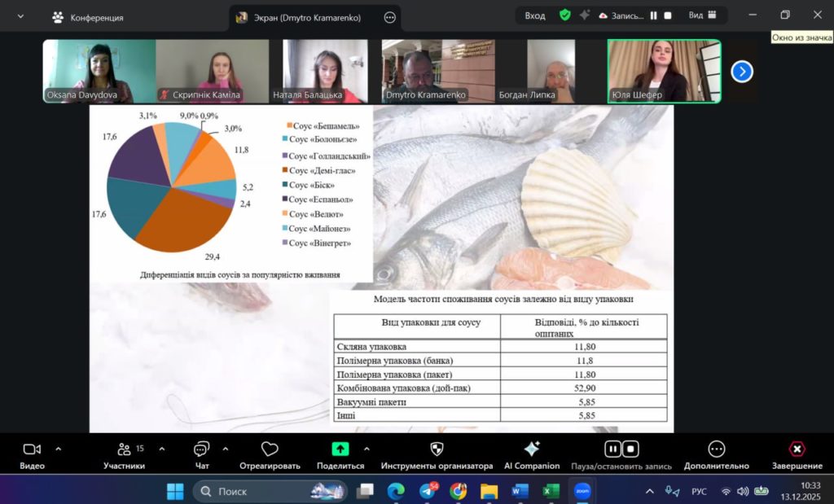Viewport: 834px width, 504px height.
Task: Click the green encryption shield icon
Action: [x=564, y=15]
